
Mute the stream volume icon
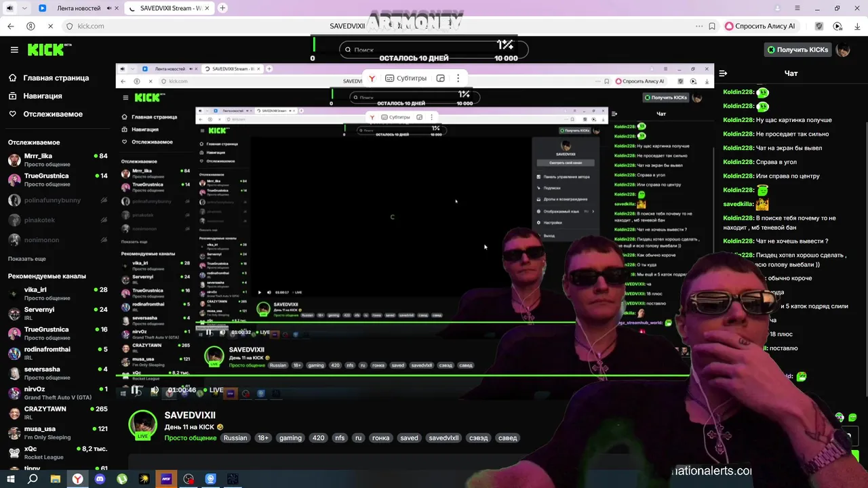coord(155,390)
